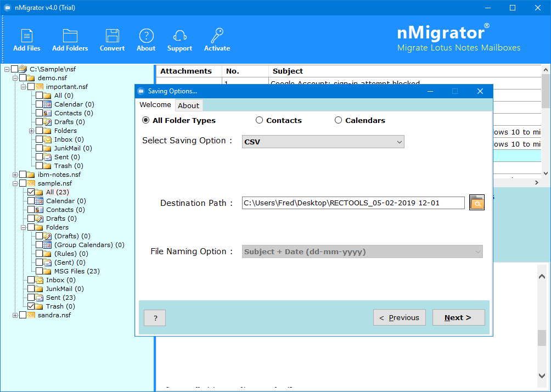Click the (Sent) folder icon
The width and height of the screenshot is (551, 392).
(47, 262)
